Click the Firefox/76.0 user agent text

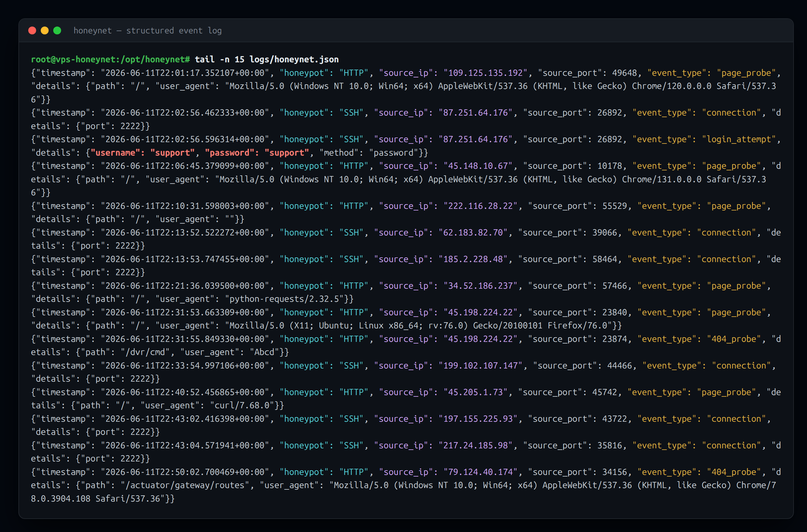point(577,326)
